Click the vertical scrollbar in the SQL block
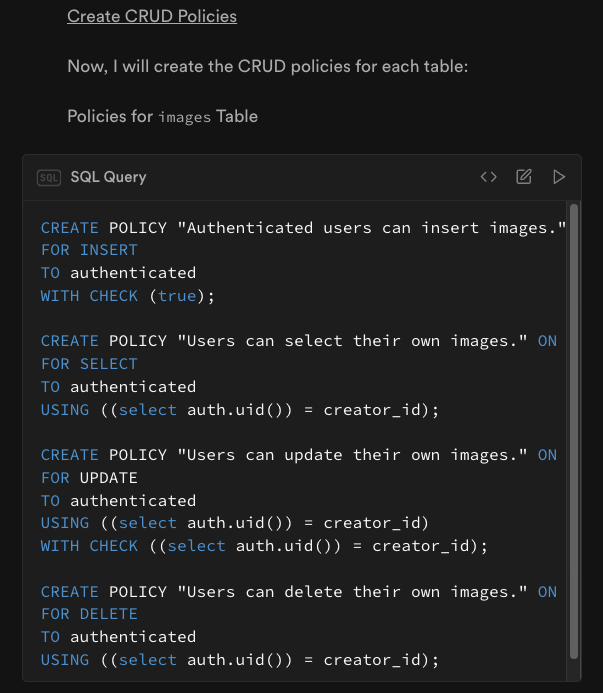The image size is (603, 693). (x=574, y=431)
